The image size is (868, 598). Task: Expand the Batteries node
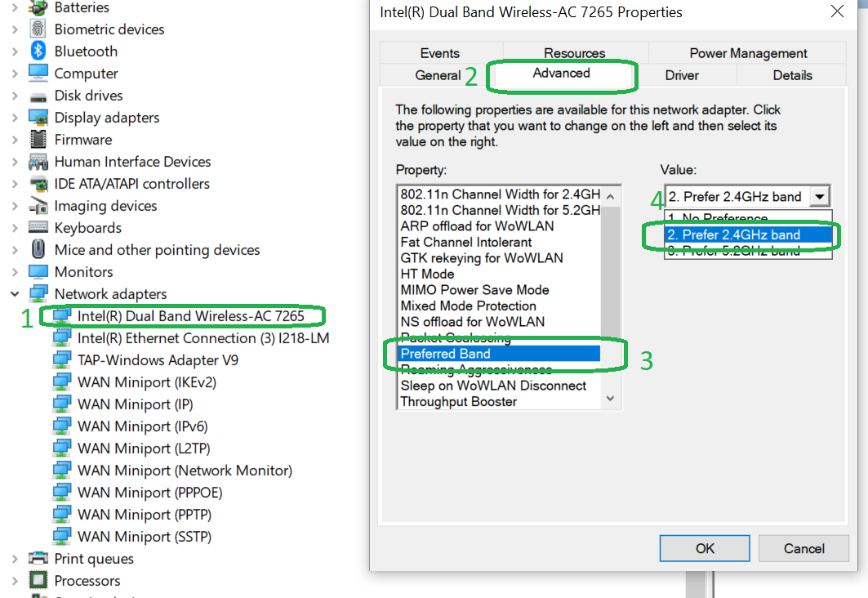click(x=15, y=7)
